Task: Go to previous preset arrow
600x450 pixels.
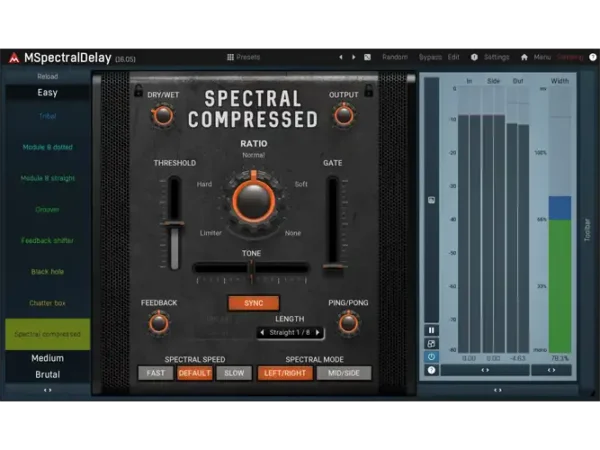Action: point(341,57)
